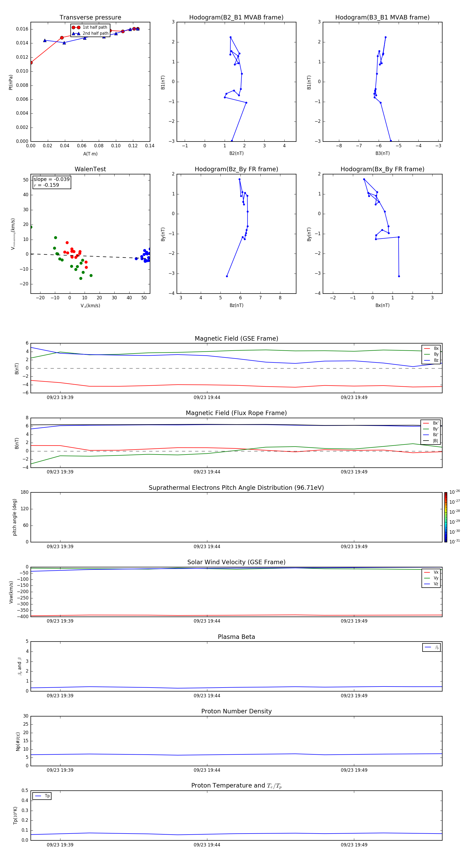Click the 'Tp(10^6K)' y-axis label

click(x=15, y=815)
